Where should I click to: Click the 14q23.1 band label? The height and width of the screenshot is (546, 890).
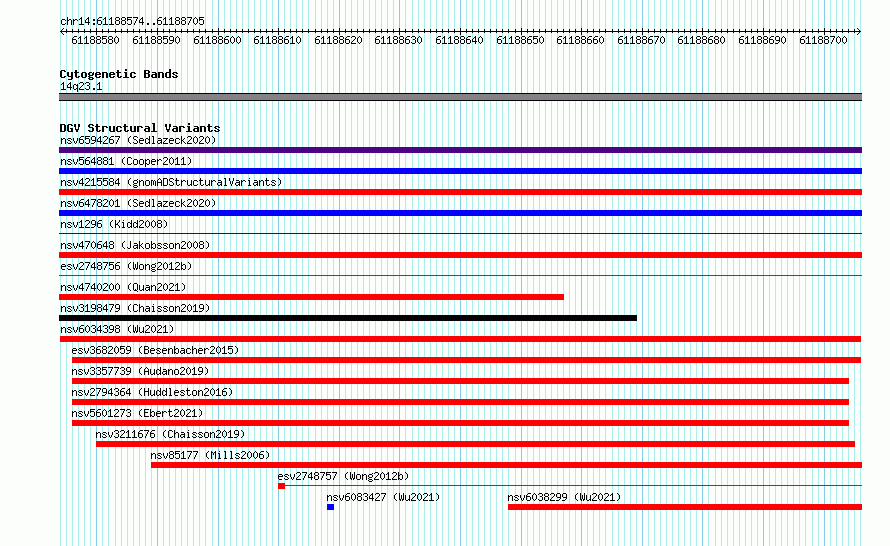(81, 86)
